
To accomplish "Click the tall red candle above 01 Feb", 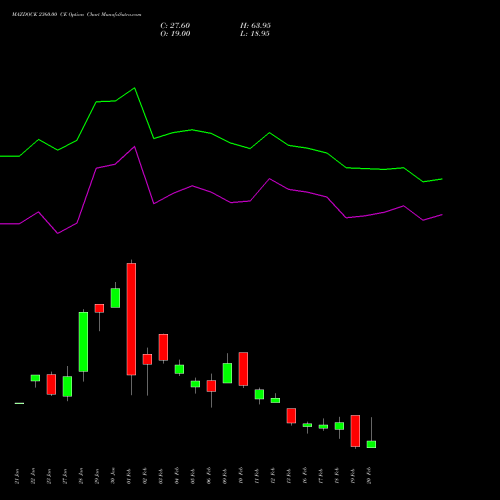I will tap(131, 319).
